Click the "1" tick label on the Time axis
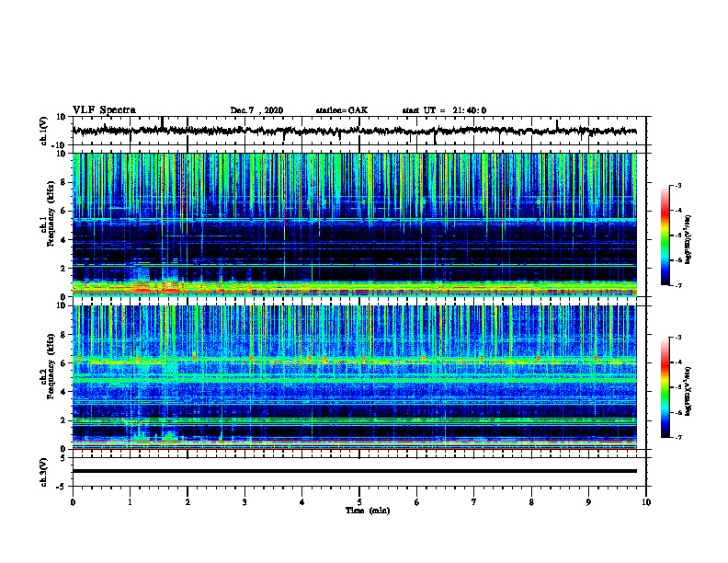This screenshot has height=563, width=728. point(130,502)
